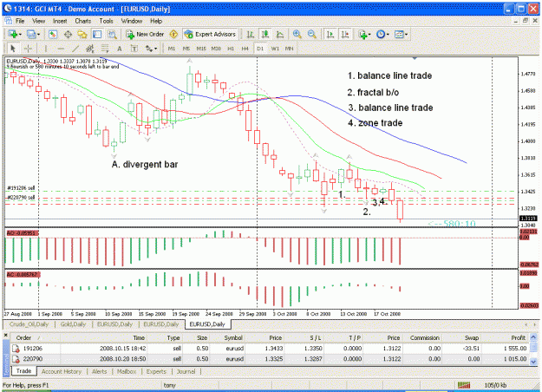Open the Insert menu
Image resolution: width=542 pixels, height=392 pixels.
tap(60, 21)
